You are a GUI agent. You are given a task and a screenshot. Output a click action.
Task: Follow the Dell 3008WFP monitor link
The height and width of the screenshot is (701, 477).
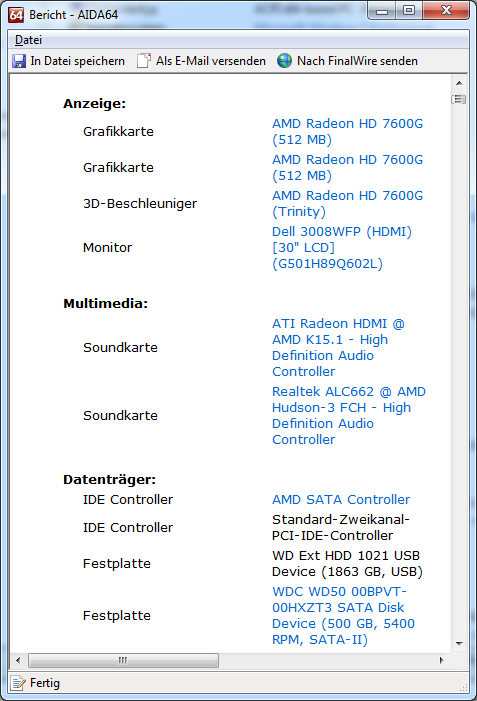pyautogui.click(x=342, y=247)
